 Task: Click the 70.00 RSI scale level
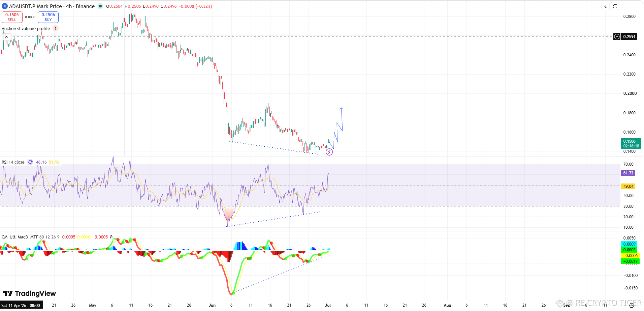pyautogui.click(x=628, y=164)
